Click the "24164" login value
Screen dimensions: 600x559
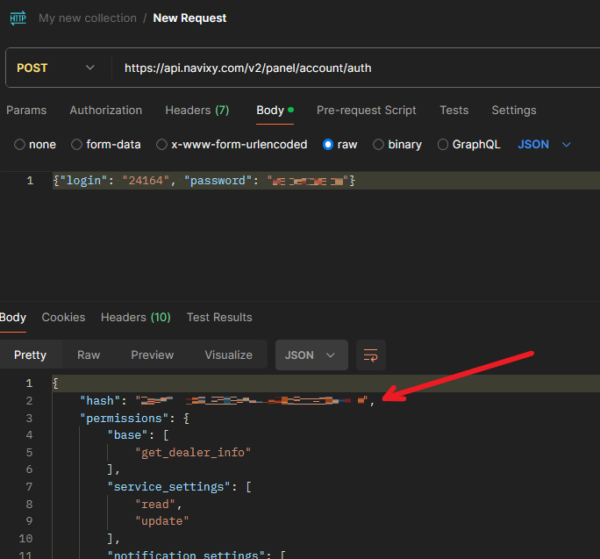point(145,180)
